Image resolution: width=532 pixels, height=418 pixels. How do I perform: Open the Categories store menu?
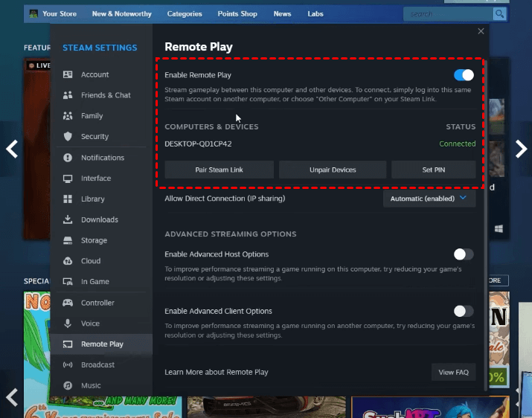[185, 14]
